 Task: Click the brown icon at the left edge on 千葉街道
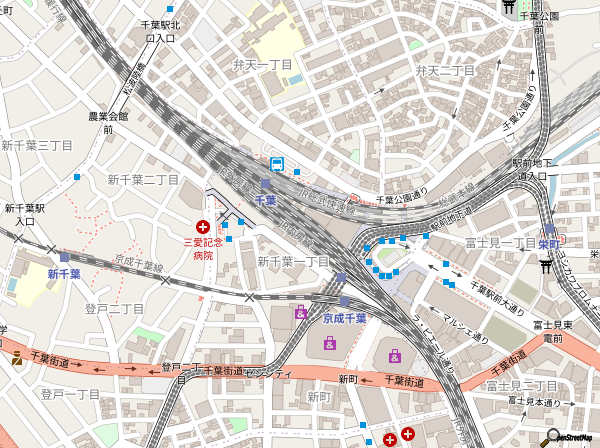pos(16,357)
